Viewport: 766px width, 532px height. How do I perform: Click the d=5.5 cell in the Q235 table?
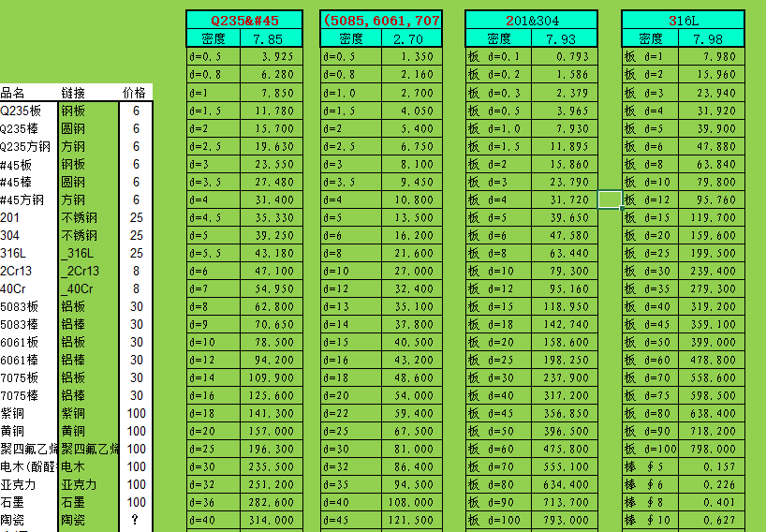click(x=214, y=254)
